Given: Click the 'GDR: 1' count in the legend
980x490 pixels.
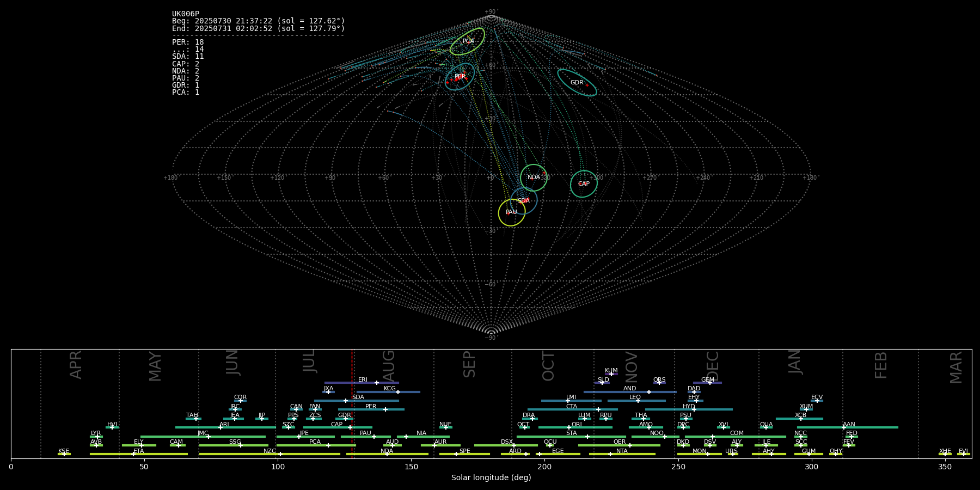Looking at the screenshot, I should [x=186, y=85].
